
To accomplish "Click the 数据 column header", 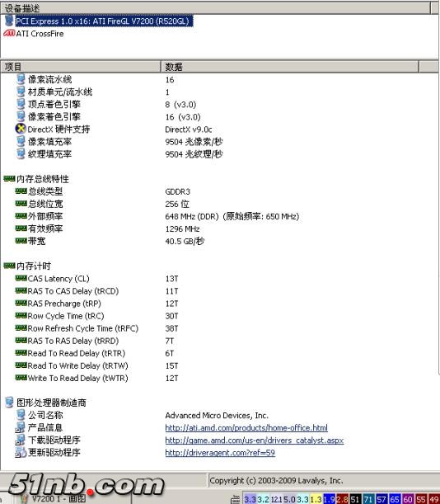I will (x=290, y=67).
